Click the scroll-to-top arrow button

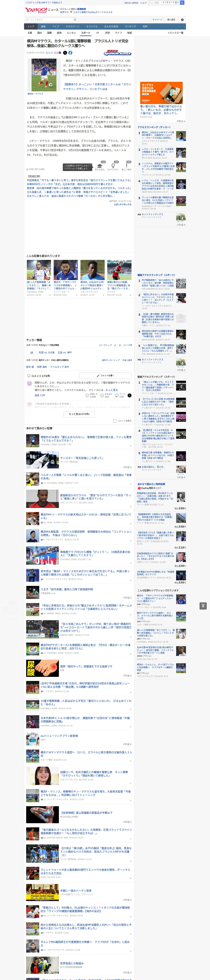coord(203,606)
